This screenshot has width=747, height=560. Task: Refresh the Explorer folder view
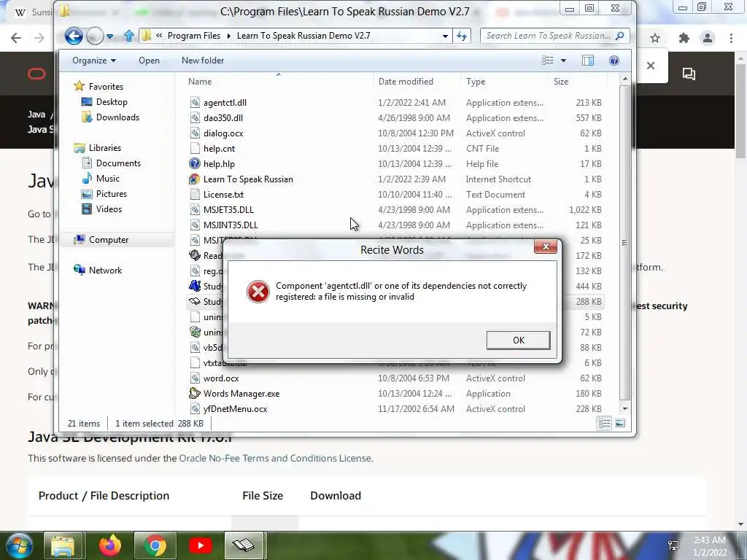pyautogui.click(x=462, y=36)
